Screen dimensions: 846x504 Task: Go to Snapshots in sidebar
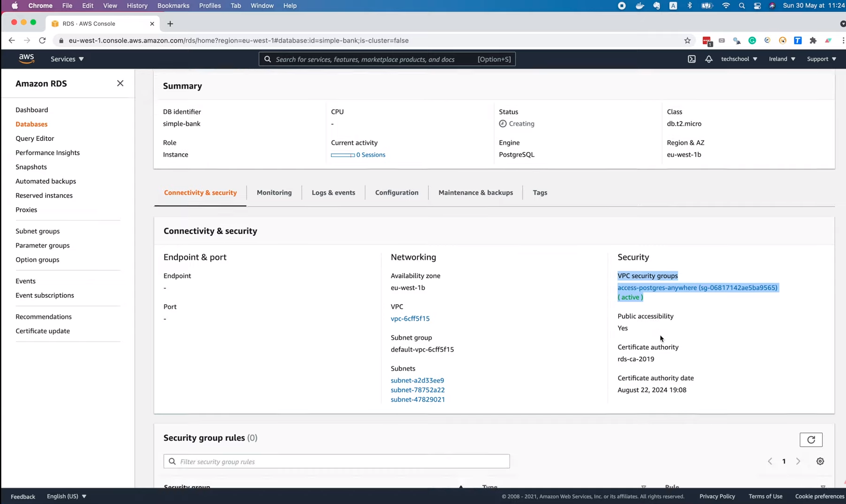[31, 167]
